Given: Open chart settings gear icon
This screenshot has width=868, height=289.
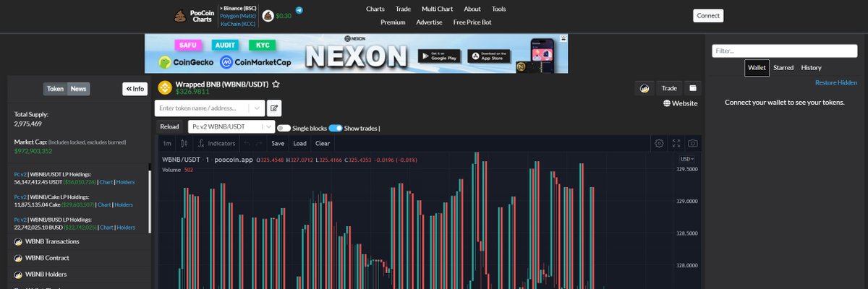Looking at the screenshot, I should 659,143.
